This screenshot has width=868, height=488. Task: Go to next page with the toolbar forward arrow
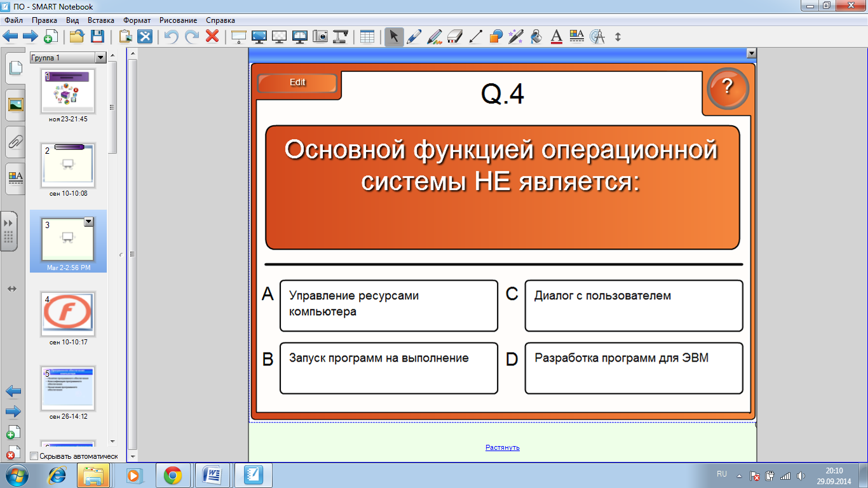pyautogui.click(x=30, y=36)
